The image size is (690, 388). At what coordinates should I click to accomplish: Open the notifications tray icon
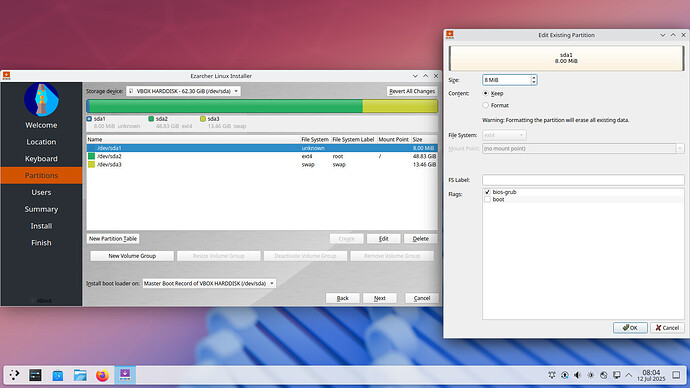[551, 375]
